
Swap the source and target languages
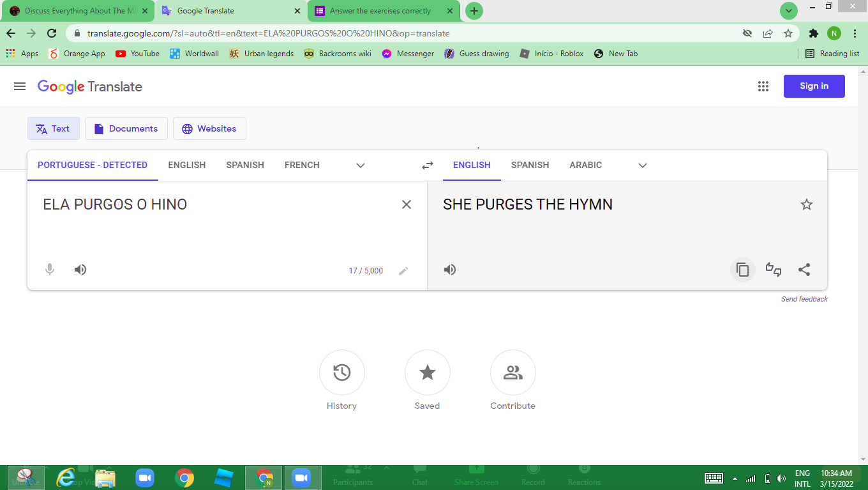[427, 165]
